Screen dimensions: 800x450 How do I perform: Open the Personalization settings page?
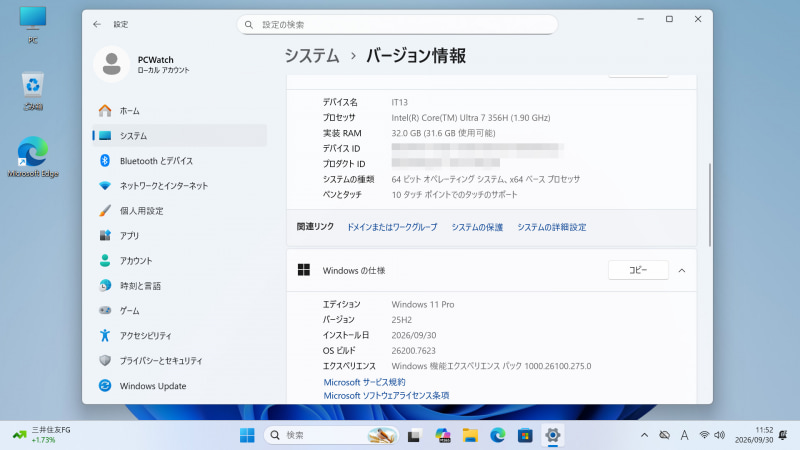pyautogui.click(x=180, y=211)
